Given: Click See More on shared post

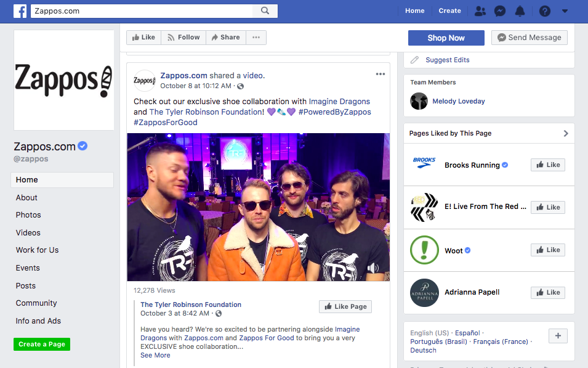Looking at the screenshot, I should click(155, 355).
